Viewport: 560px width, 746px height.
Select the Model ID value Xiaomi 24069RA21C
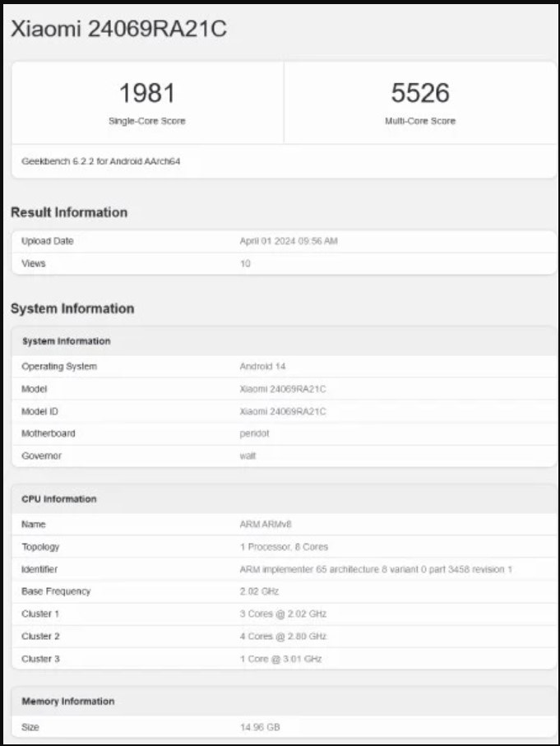(283, 411)
